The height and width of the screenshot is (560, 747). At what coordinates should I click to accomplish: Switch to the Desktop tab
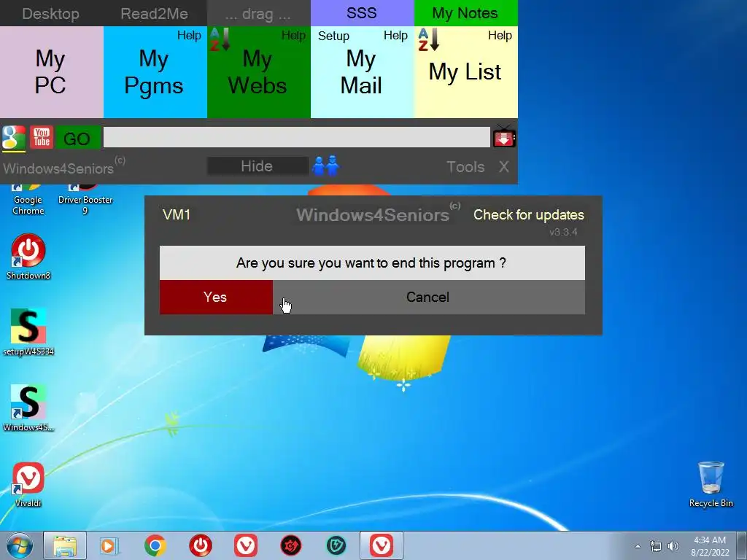(51, 13)
